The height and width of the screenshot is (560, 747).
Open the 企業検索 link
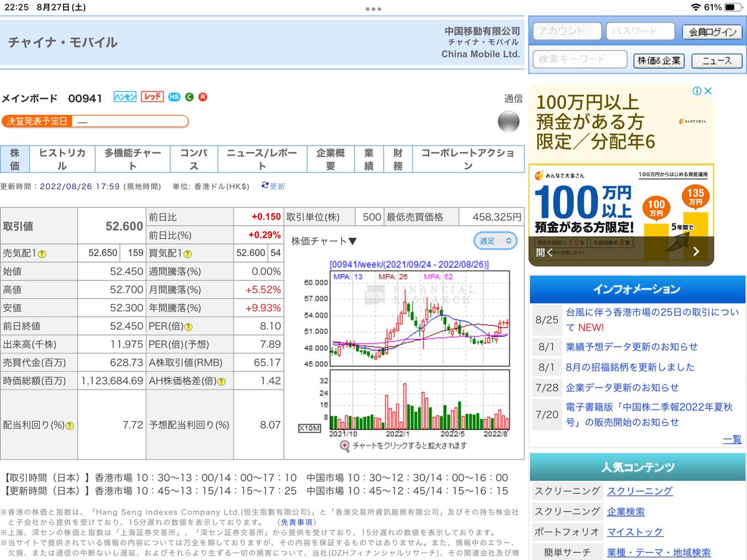pos(626,511)
